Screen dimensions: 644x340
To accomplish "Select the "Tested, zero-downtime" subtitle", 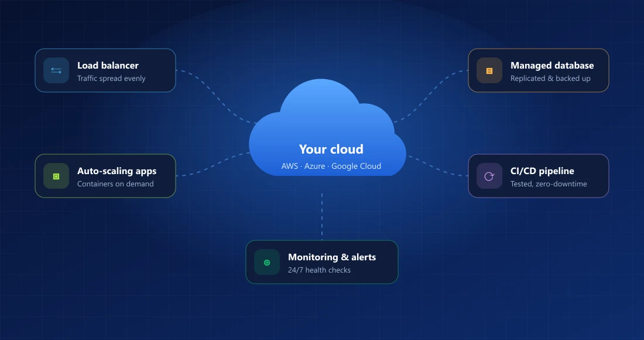I will click(549, 183).
